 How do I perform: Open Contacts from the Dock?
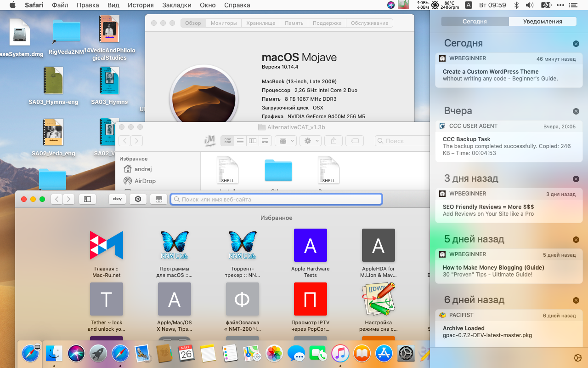[x=164, y=353]
